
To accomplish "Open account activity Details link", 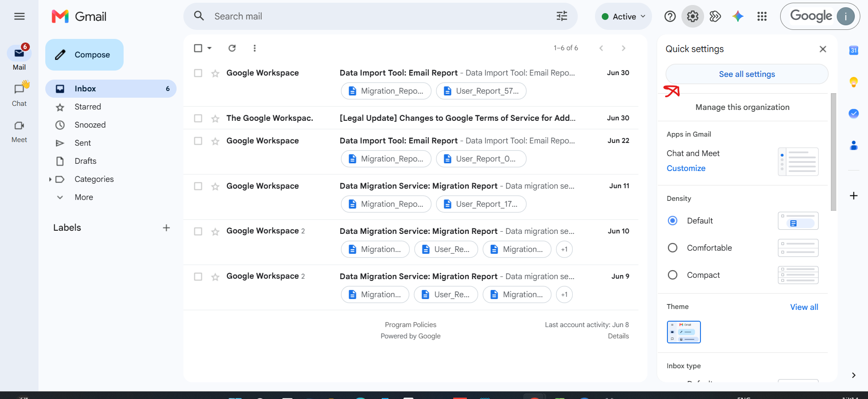I will (618, 336).
